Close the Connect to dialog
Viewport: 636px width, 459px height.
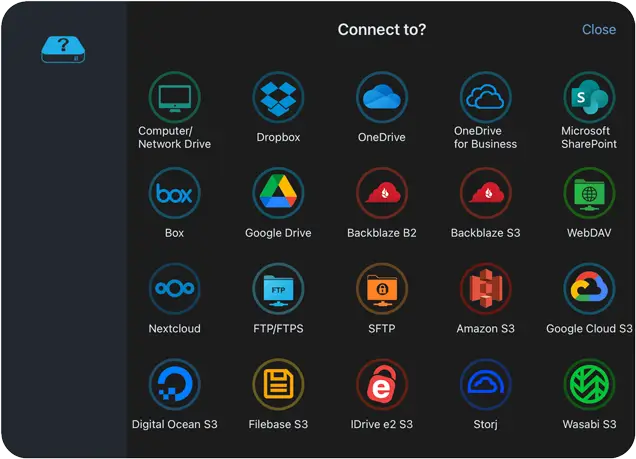599,29
